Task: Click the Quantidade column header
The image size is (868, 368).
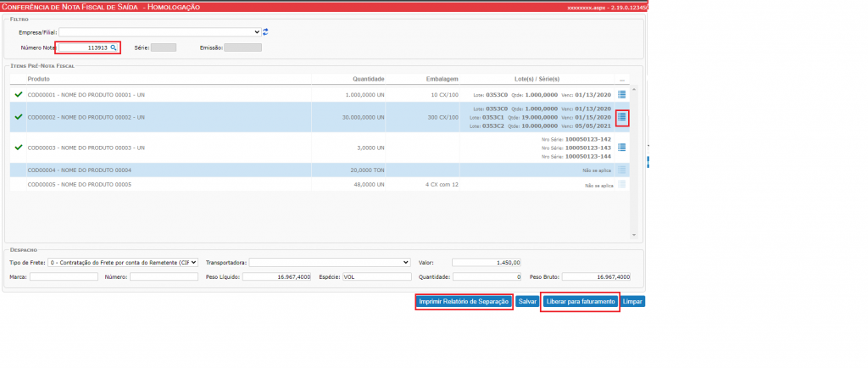Action: [368, 79]
